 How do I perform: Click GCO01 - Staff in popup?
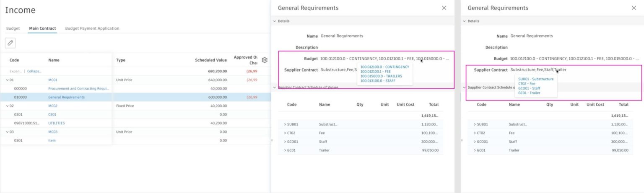point(529,88)
